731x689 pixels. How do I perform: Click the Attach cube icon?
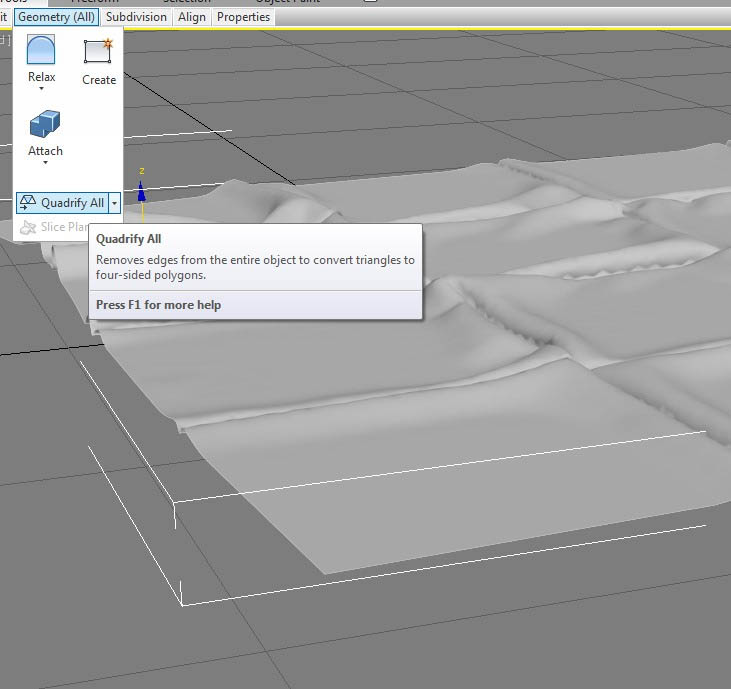45,124
